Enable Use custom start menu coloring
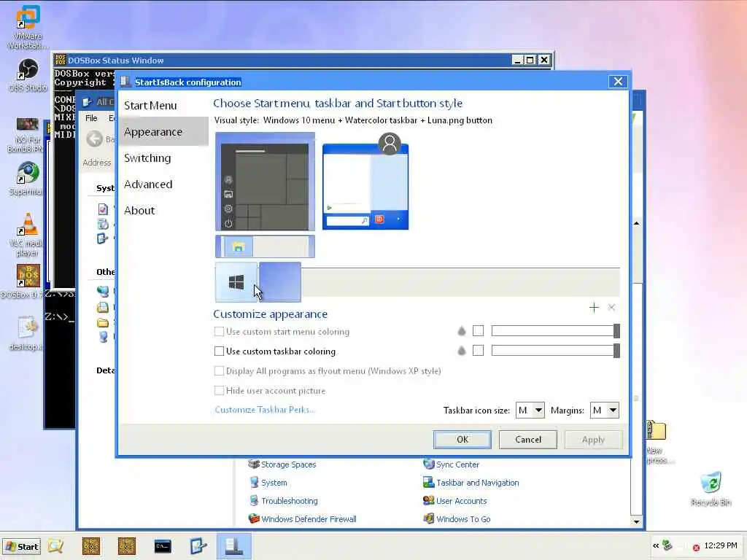 pyautogui.click(x=219, y=332)
